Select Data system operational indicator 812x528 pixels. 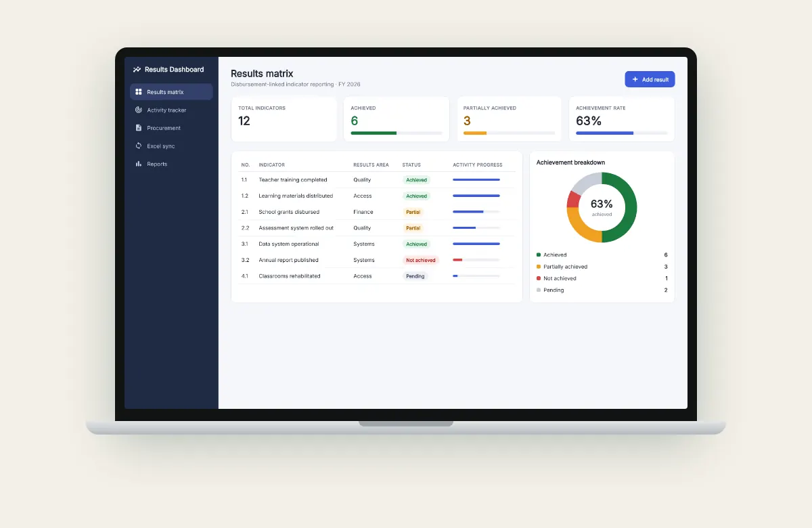289,244
